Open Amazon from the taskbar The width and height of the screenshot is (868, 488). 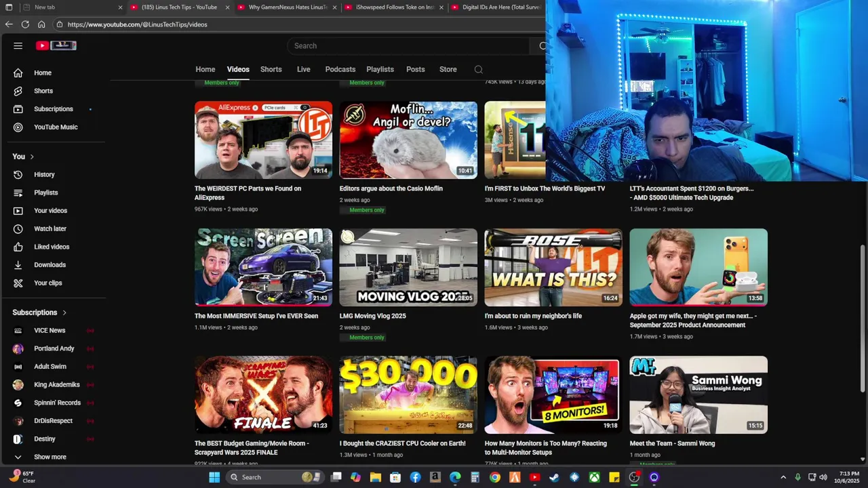click(435, 477)
